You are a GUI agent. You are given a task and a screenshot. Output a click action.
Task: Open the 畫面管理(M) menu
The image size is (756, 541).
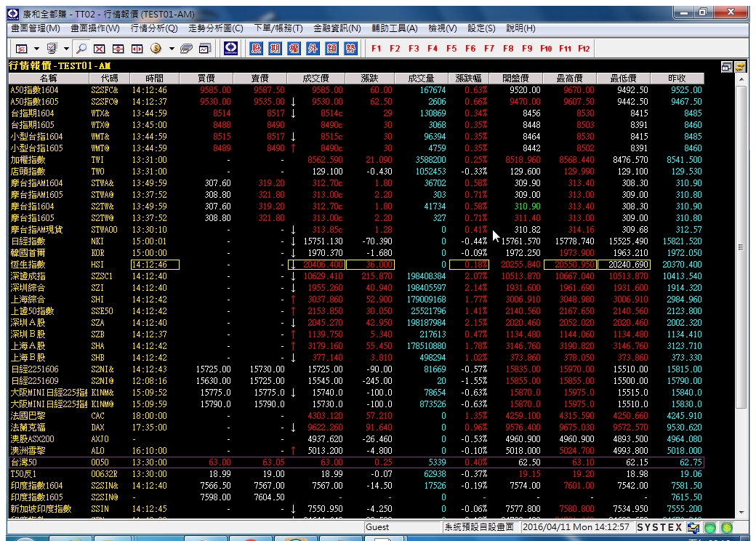pyautogui.click(x=36, y=28)
